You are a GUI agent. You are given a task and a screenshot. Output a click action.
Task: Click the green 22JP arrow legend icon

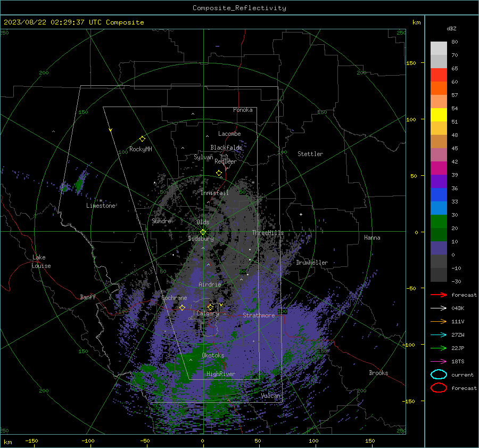(439, 348)
